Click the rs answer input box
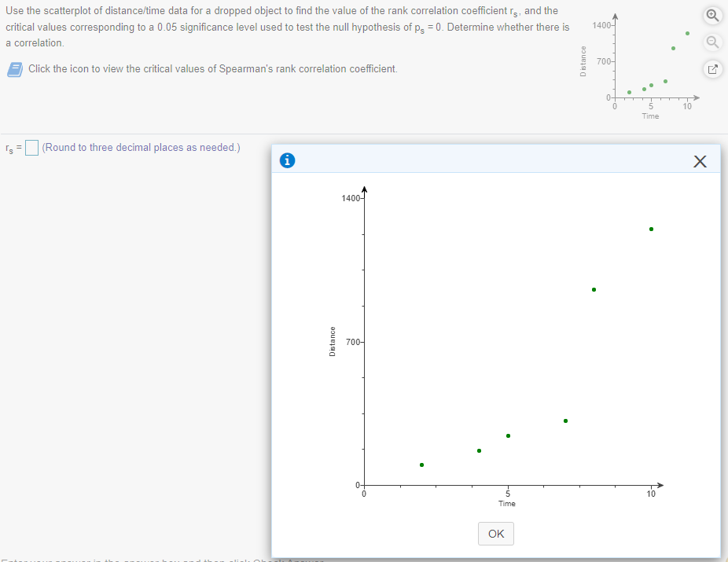This screenshot has height=562, width=728. pos(31,148)
